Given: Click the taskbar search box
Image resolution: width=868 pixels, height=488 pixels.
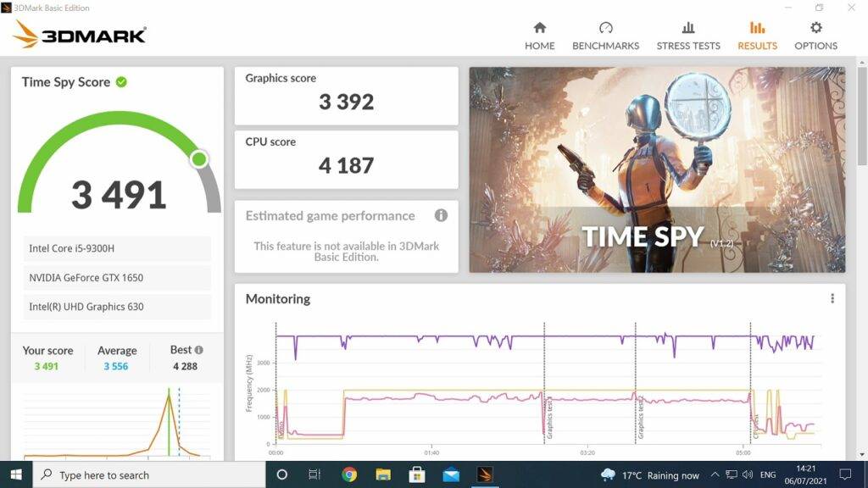Looking at the screenshot, I should tap(149, 474).
